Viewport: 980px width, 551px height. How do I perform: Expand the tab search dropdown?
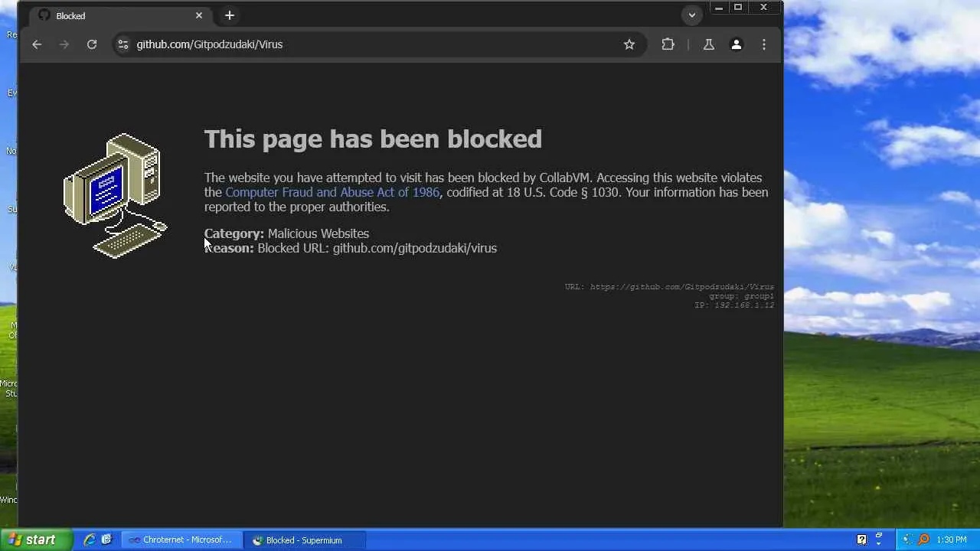(x=692, y=15)
